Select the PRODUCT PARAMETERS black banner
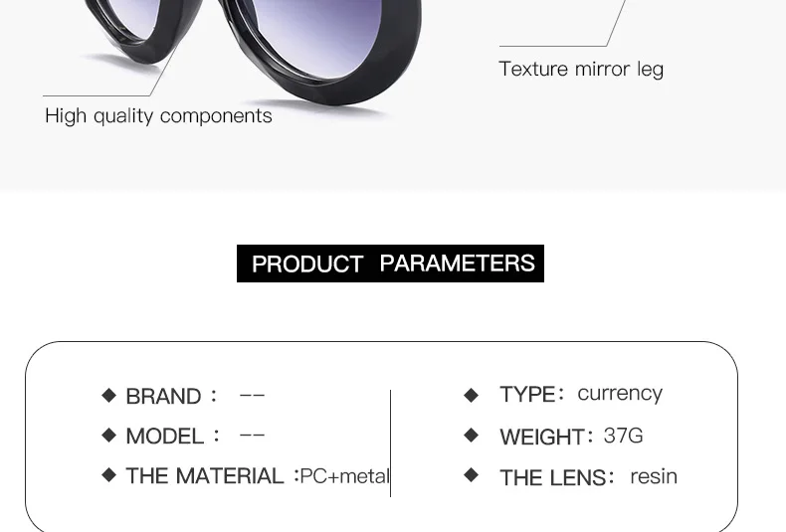The width and height of the screenshot is (786, 532). click(x=390, y=264)
